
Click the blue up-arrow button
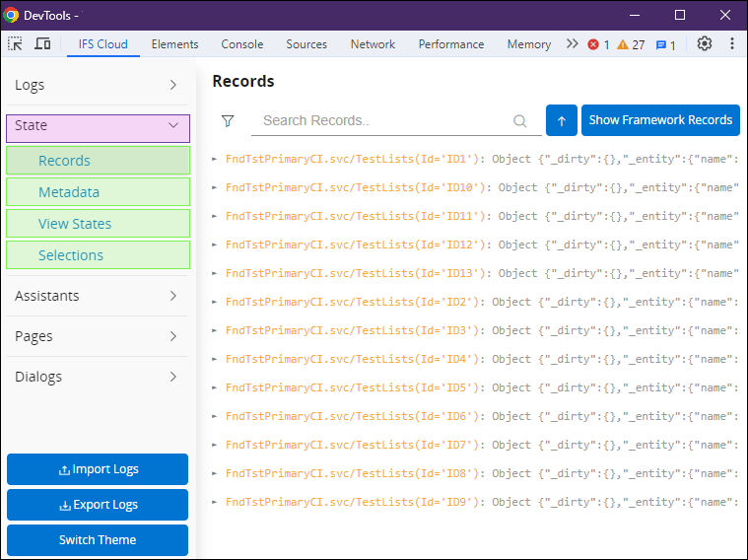pyautogui.click(x=561, y=120)
